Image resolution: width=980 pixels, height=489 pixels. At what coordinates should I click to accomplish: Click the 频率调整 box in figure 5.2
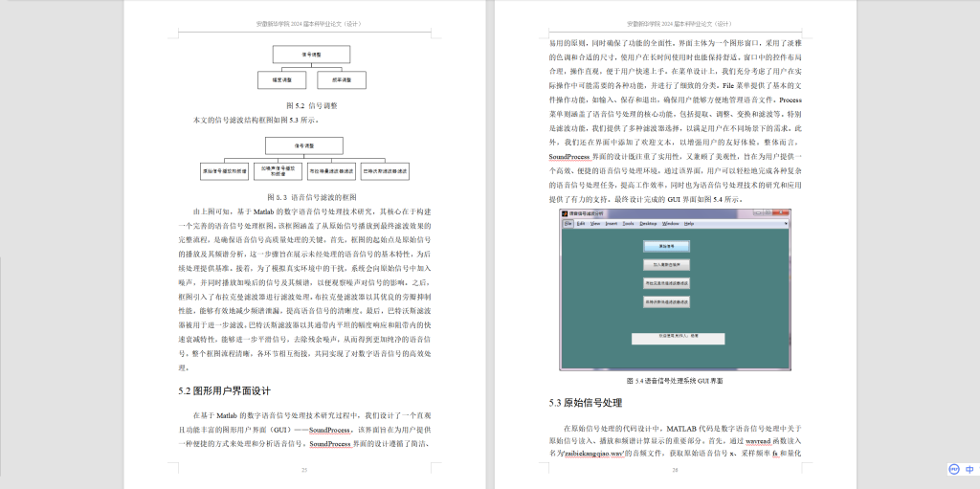(342, 80)
